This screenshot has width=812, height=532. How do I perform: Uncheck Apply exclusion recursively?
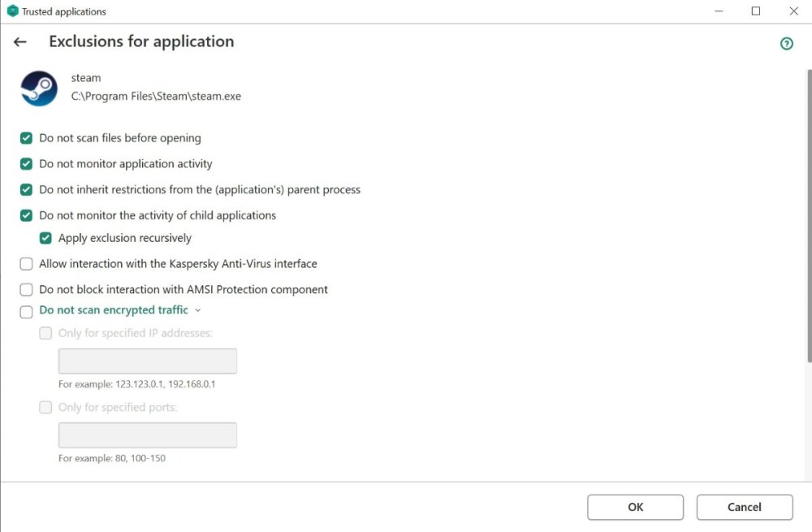click(45, 238)
